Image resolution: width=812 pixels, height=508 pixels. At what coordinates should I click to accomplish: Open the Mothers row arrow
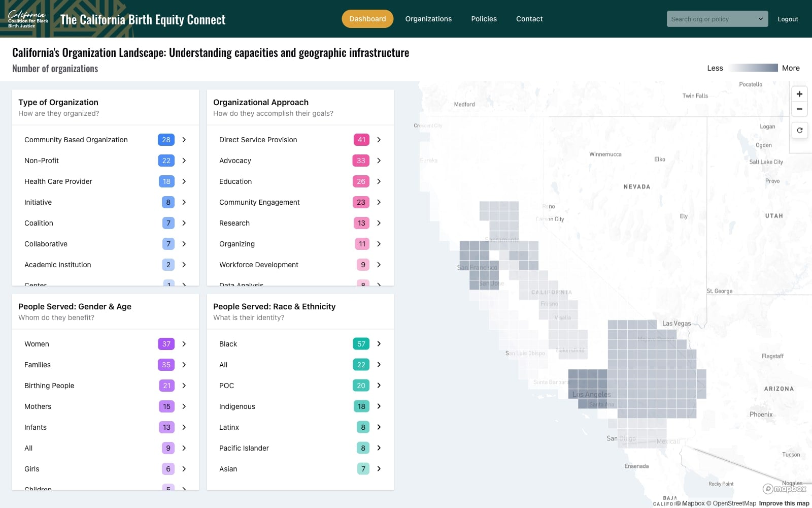184,406
